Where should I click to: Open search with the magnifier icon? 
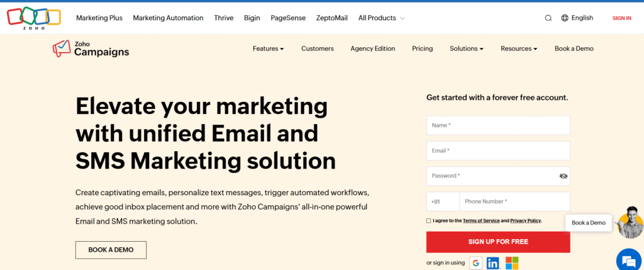(548, 18)
